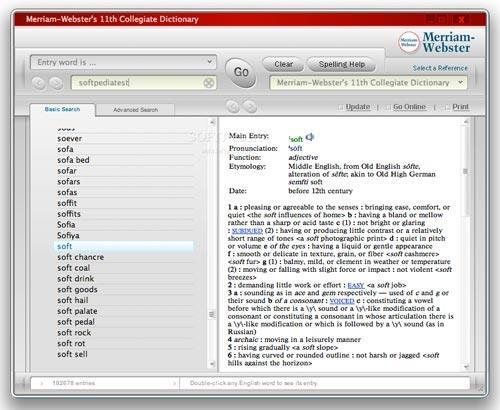The height and width of the screenshot is (410, 500).
Task: Switch to the Basic Search tab
Action: coord(62,109)
